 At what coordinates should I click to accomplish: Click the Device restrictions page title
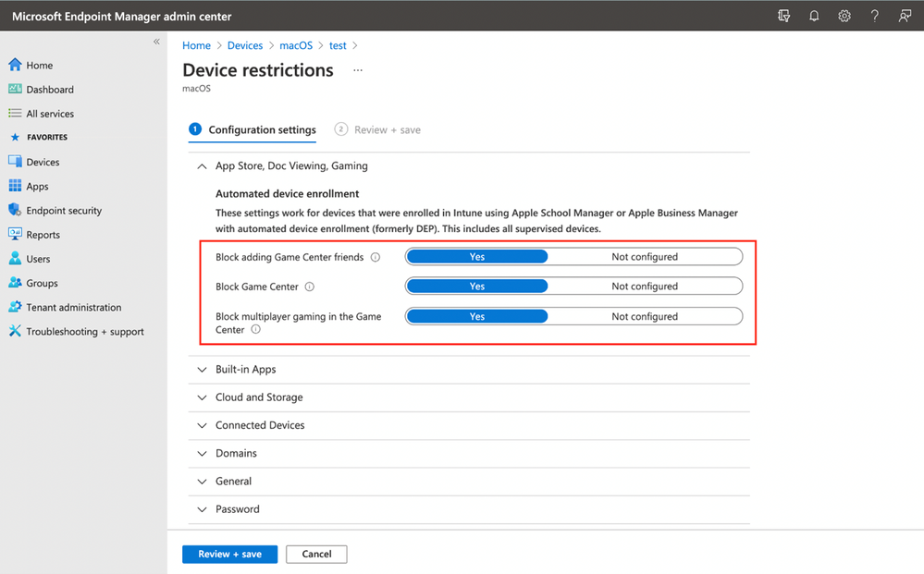(x=258, y=70)
